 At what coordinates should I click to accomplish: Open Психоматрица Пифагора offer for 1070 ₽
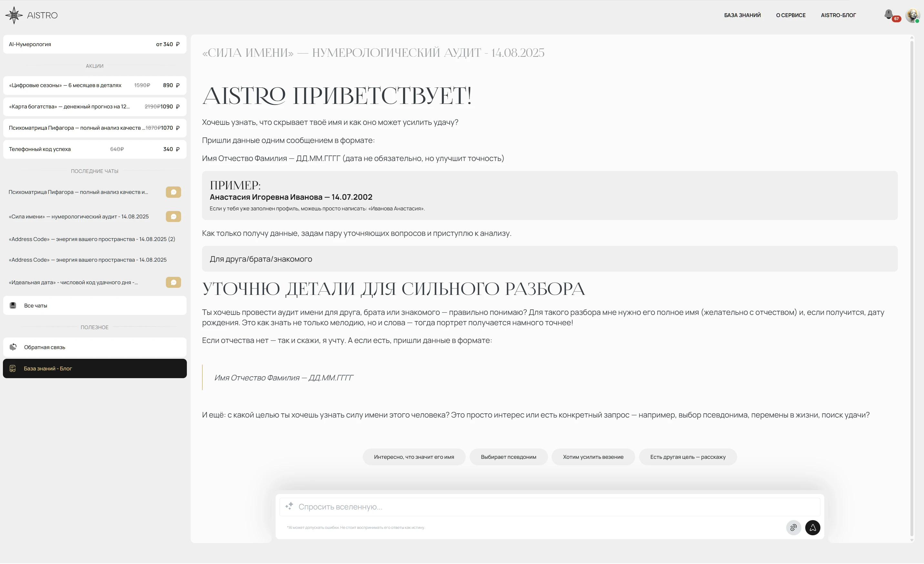[x=95, y=128]
